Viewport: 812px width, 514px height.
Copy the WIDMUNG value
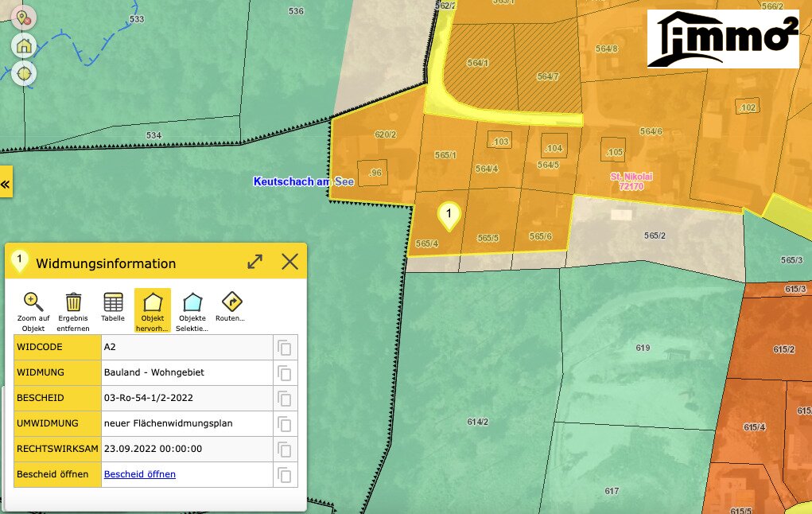[285, 373]
